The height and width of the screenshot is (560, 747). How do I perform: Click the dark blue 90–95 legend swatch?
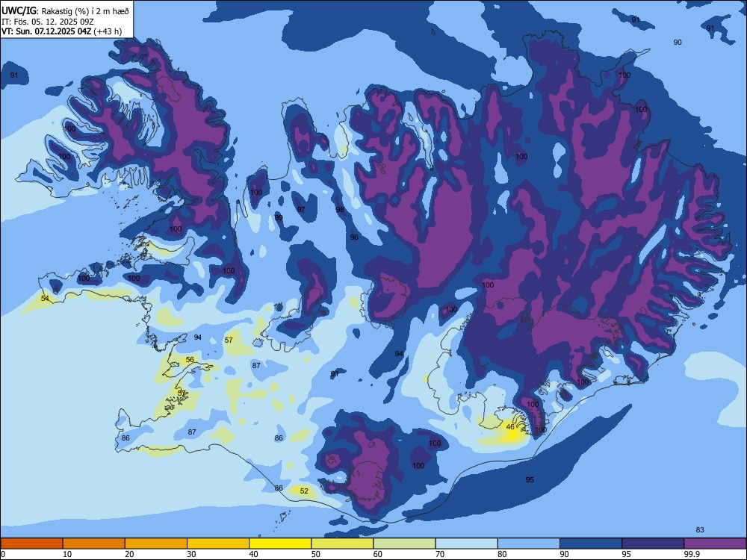click(591, 544)
